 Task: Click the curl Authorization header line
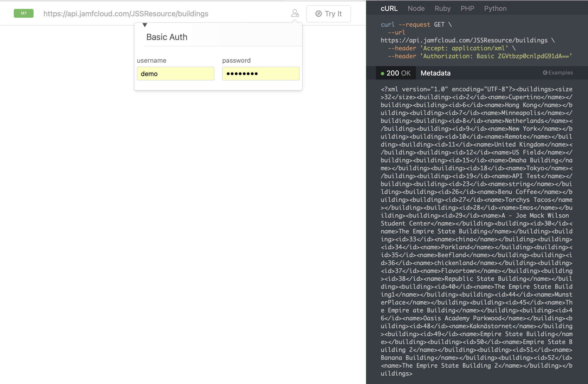[x=479, y=56]
